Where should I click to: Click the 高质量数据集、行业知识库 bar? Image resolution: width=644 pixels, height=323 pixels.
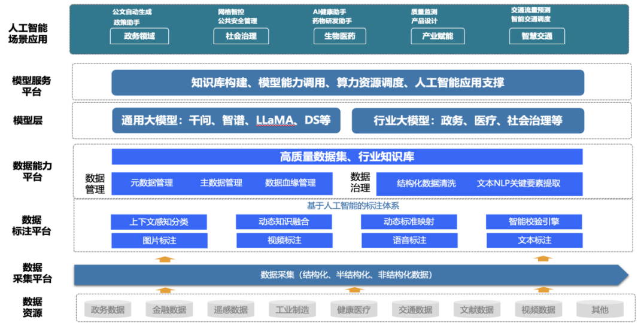coord(347,157)
